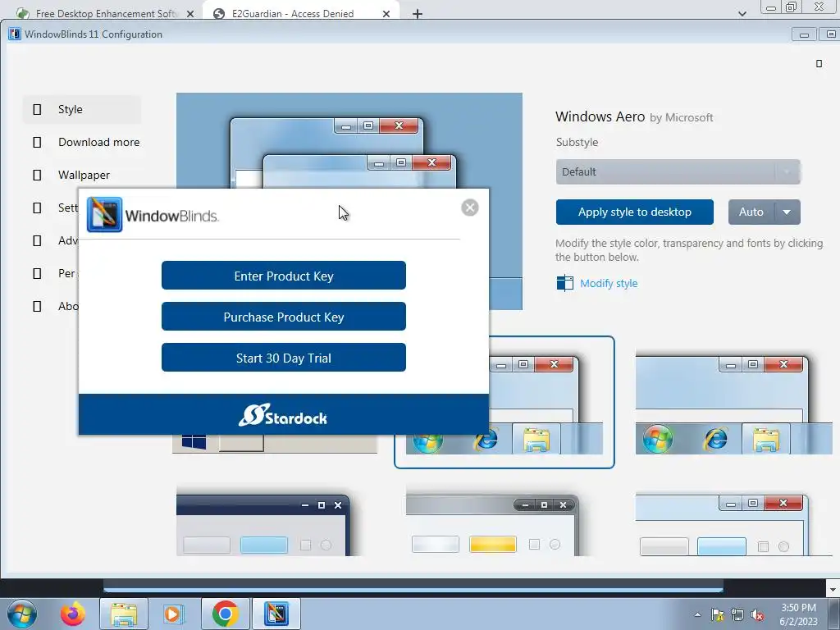Click Enter Product Key button

point(283,276)
